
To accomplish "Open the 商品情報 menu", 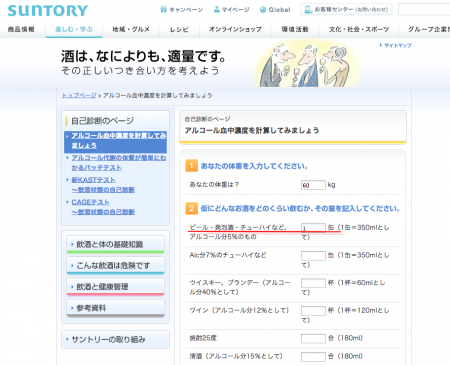I will [x=21, y=29].
